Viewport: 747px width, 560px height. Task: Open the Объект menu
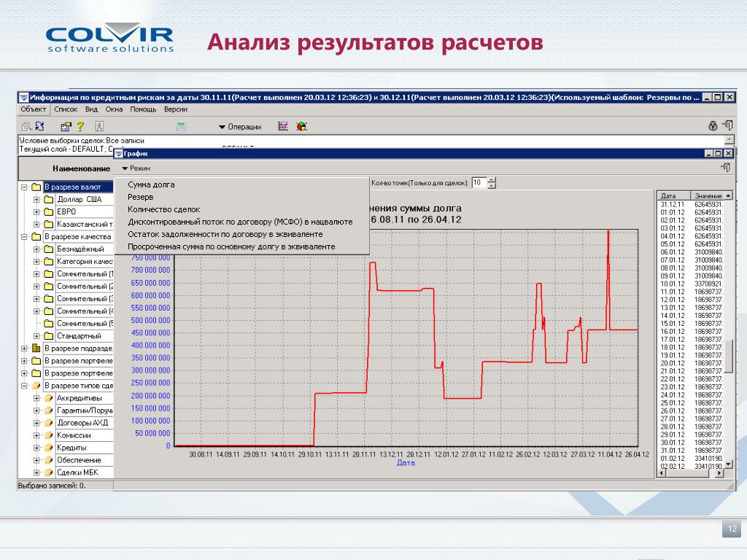[x=34, y=109]
